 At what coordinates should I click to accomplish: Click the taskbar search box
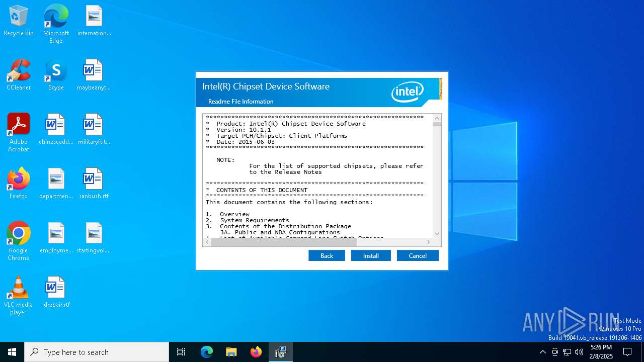pyautogui.click(x=97, y=352)
